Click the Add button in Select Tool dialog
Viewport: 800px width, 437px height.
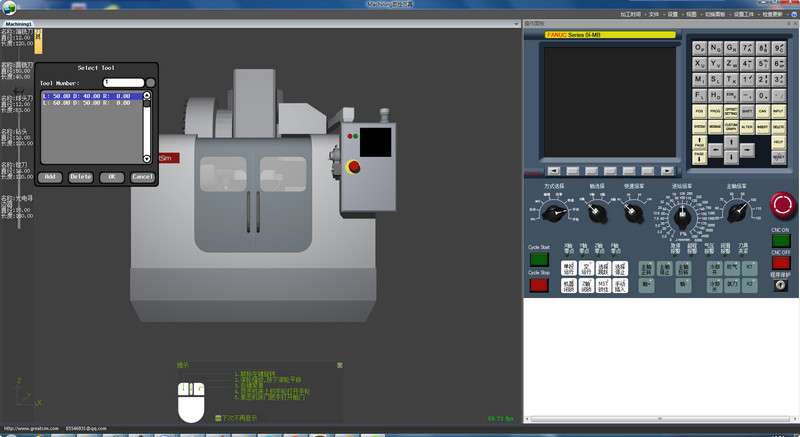pos(50,177)
